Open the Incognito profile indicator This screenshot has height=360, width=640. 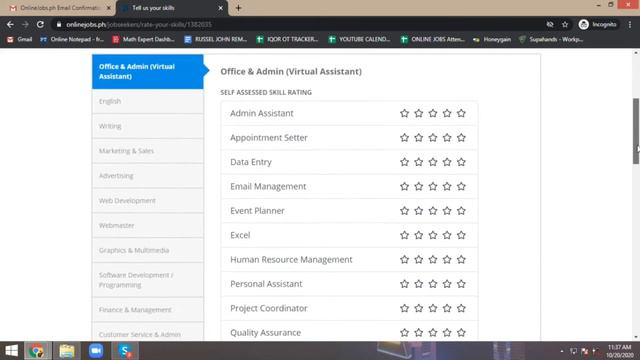coord(598,24)
